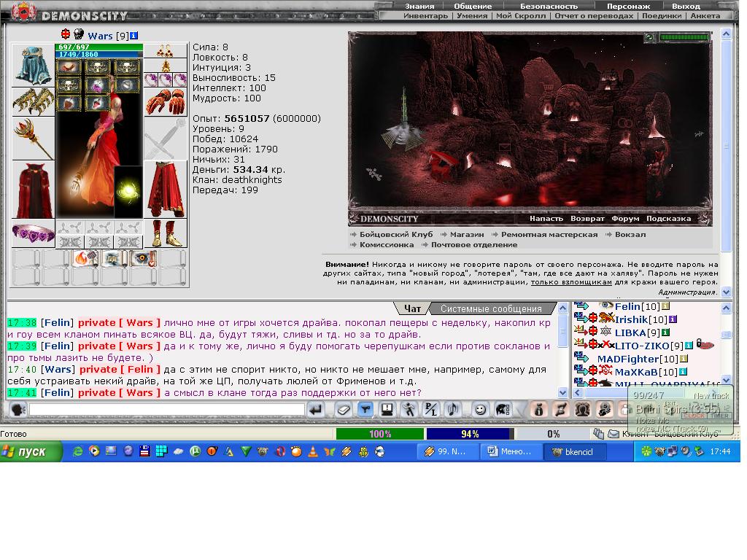Open the smiley emoticons picker
The width and height of the screenshot is (747, 560).
pos(480,410)
